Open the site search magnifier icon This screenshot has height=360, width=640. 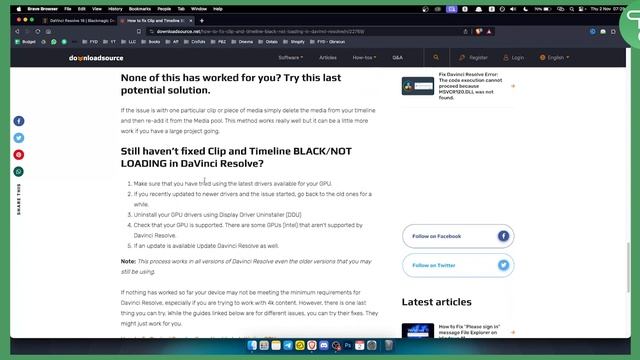[436, 58]
